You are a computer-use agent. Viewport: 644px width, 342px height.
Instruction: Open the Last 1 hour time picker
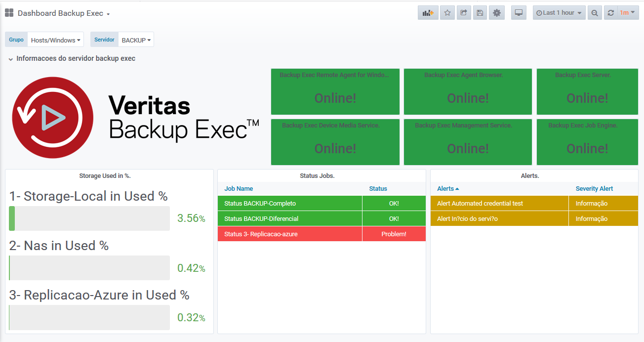pyautogui.click(x=559, y=13)
